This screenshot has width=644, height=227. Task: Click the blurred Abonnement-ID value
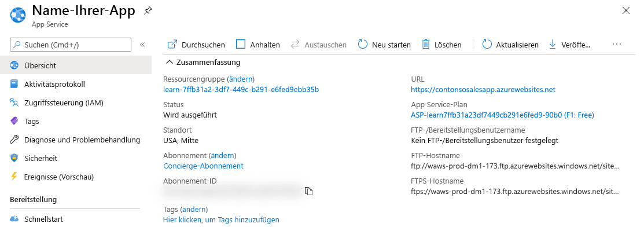click(x=232, y=191)
